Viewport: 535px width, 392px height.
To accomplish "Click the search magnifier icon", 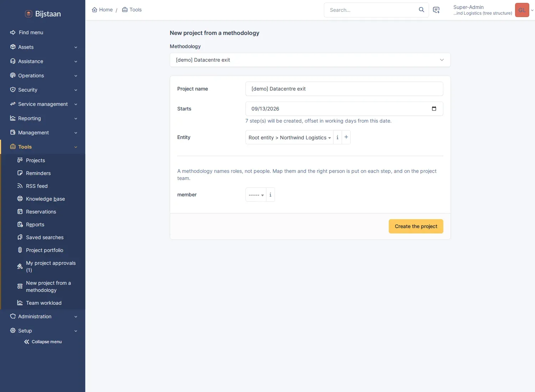I will coord(421,10).
